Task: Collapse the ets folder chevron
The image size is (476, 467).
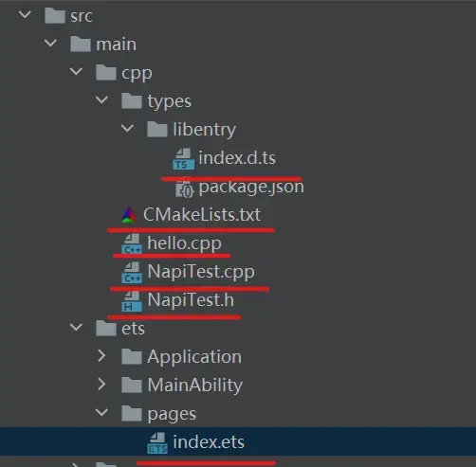Action: pyautogui.click(x=76, y=328)
